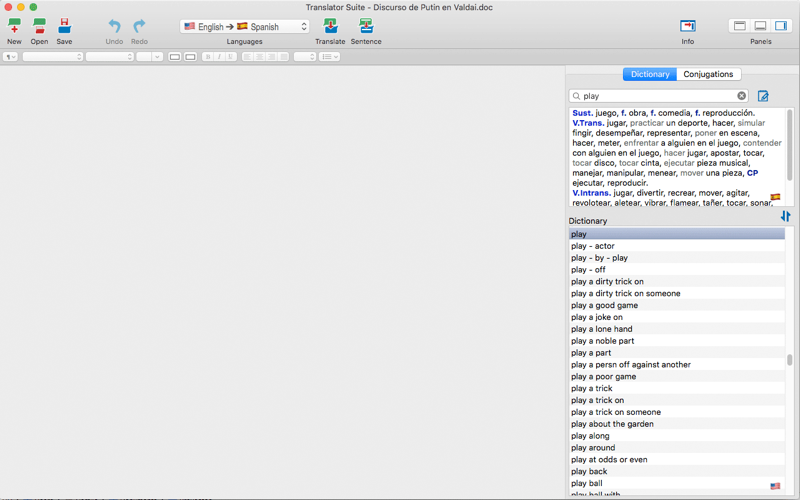
Task: Open list style dropdown
Action: click(330, 57)
